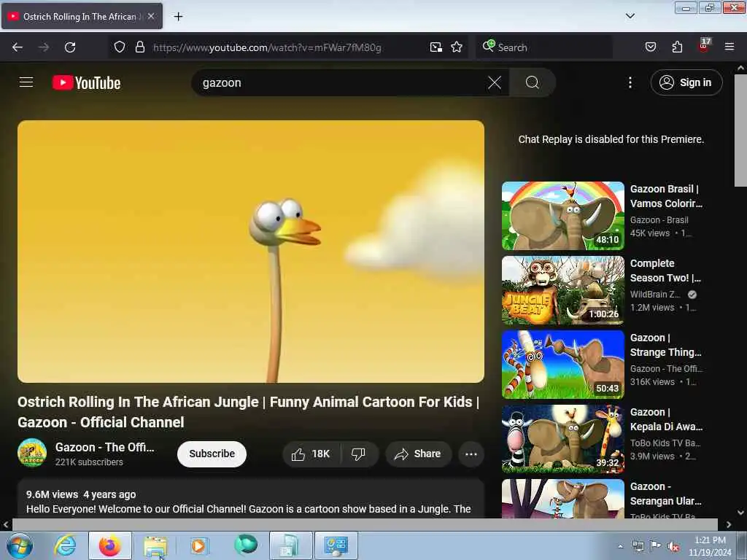Dislike the video with thumbs down
747x560 pixels.
tap(359, 454)
